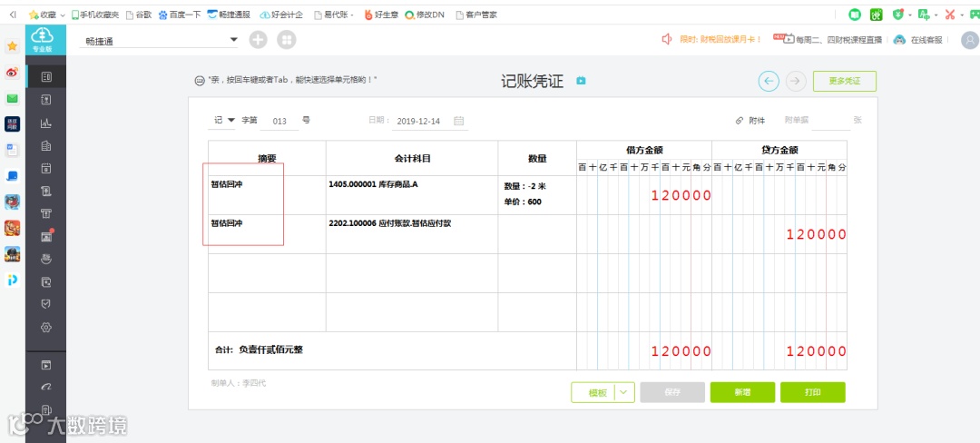Screen dimensions: 980x443
Task: Click the blue icon next to 记账凭证 title
Action: pyautogui.click(x=582, y=81)
